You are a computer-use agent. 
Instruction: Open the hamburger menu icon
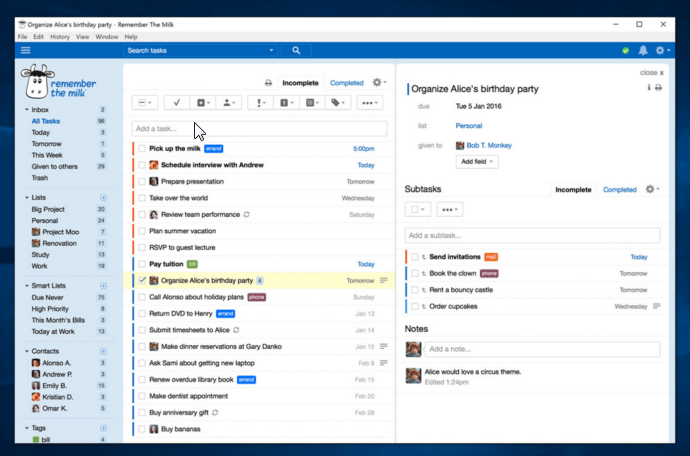[x=26, y=50]
